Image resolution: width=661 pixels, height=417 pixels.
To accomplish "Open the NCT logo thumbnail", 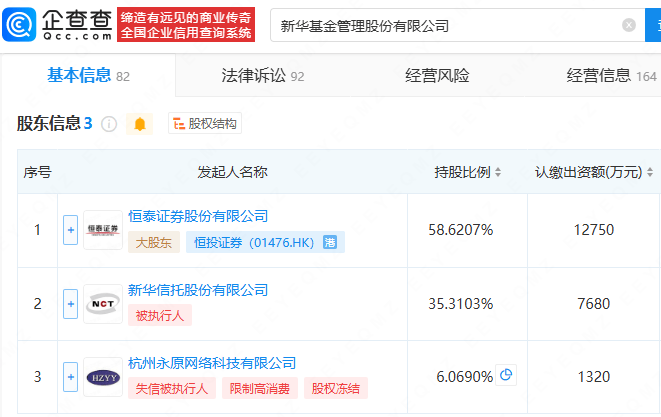I will click(103, 304).
